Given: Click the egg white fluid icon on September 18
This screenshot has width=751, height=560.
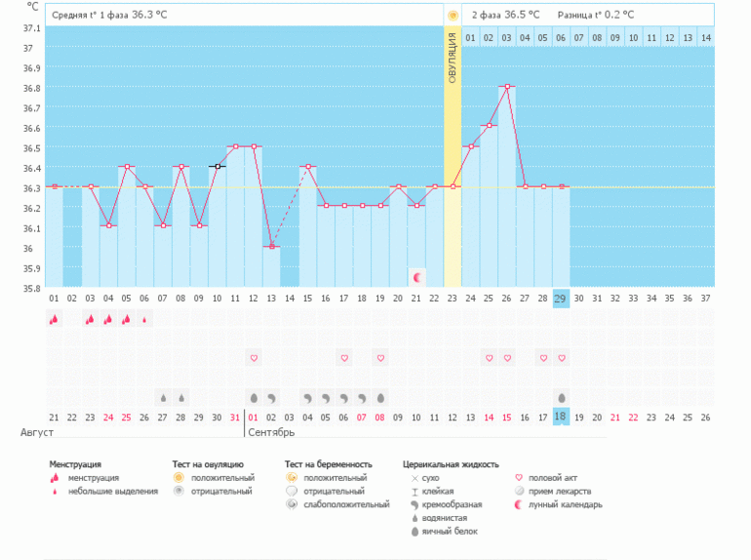Looking at the screenshot, I should tap(561, 398).
